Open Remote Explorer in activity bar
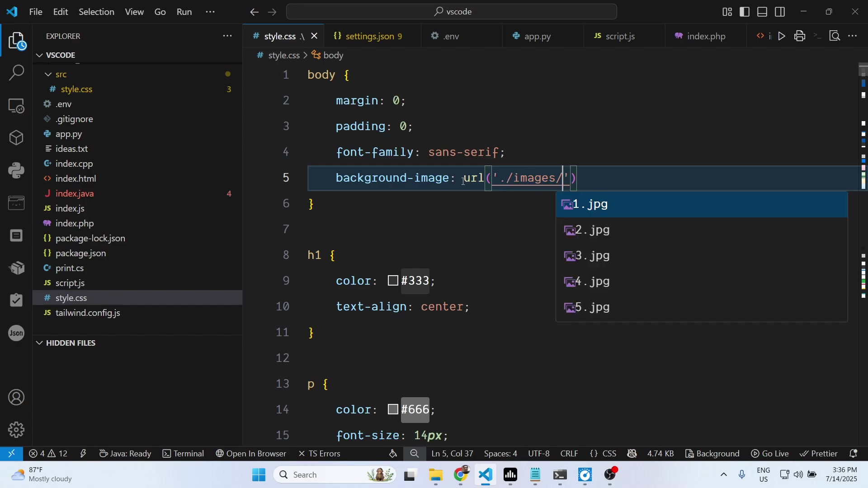The height and width of the screenshot is (488, 868). pyautogui.click(x=16, y=106)
